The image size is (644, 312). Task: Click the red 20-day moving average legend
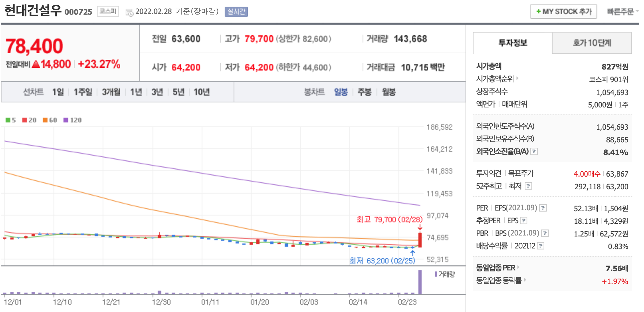29,120
